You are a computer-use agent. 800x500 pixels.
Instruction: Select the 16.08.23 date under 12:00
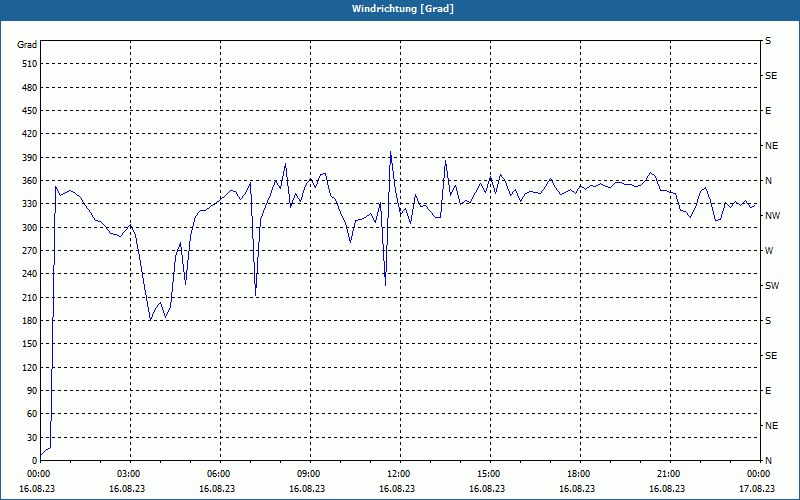[x=397, y=489]
